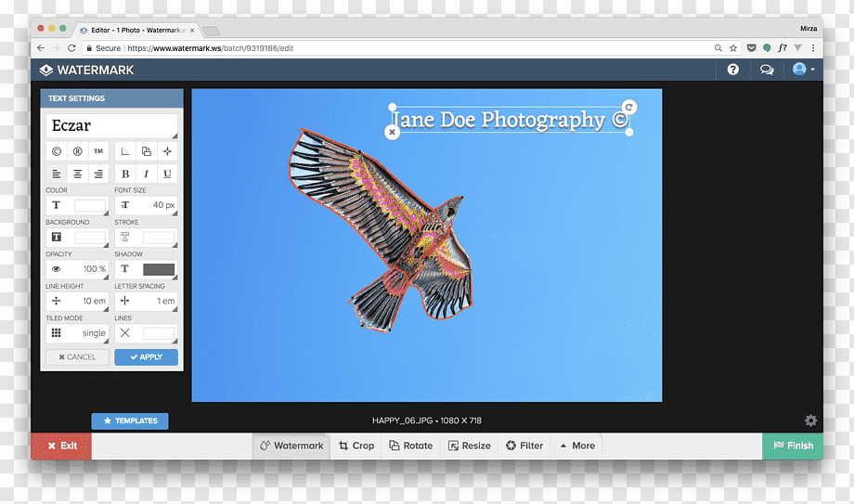Align text to the center
The height and width of the screenshot is (504, 854).
click(77, 174)
